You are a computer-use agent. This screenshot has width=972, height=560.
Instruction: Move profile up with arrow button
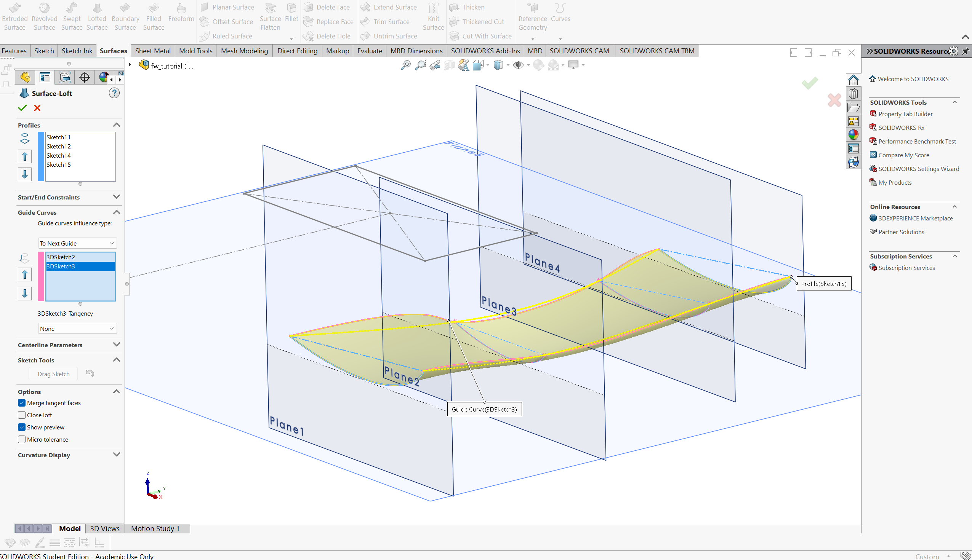tap(25, 156)
